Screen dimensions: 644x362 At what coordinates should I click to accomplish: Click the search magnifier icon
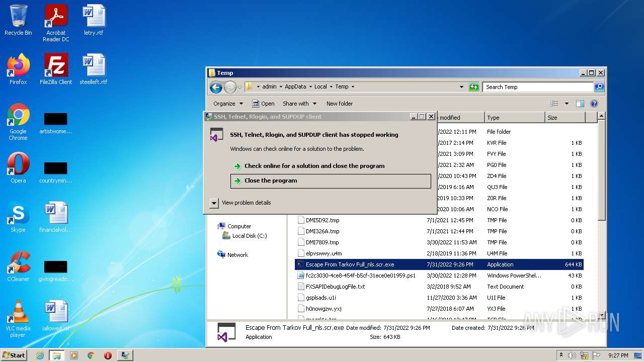(x=599, y=87)
